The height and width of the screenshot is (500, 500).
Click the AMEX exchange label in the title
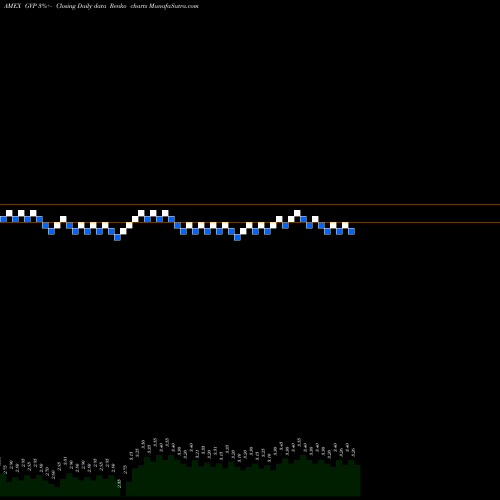tap(12, 6)
